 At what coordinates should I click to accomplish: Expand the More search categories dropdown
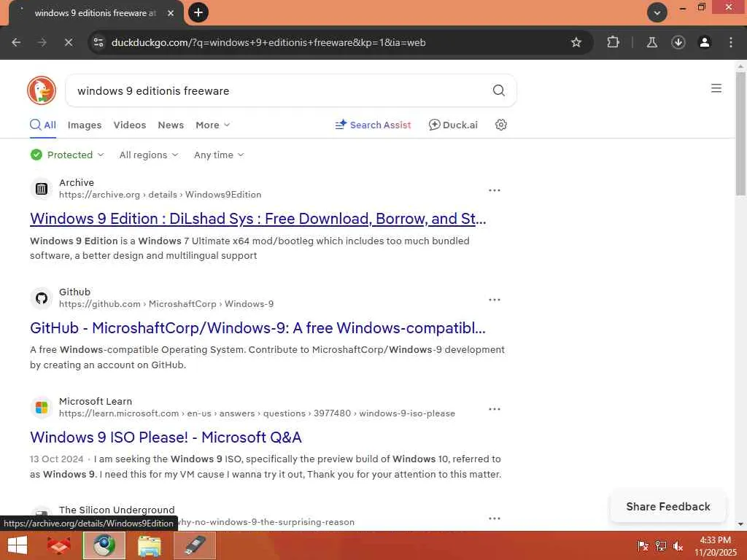coord(213,125)
